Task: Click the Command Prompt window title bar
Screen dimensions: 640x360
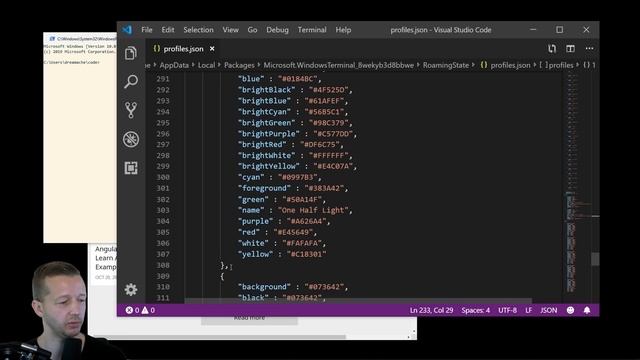Action: tap(80, 39)
